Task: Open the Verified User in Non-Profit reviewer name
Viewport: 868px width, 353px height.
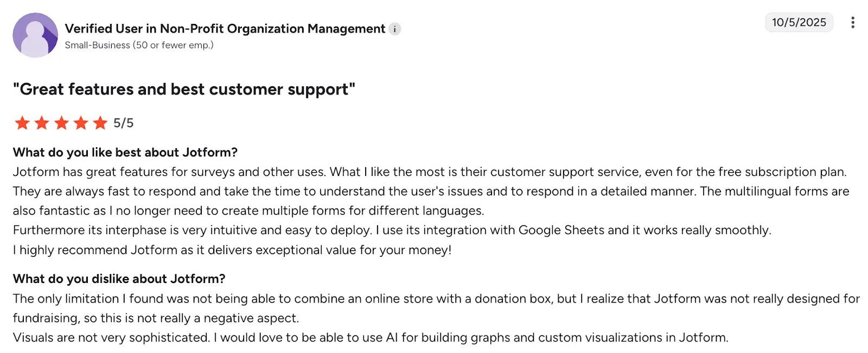Action: (x=225, y=29)
